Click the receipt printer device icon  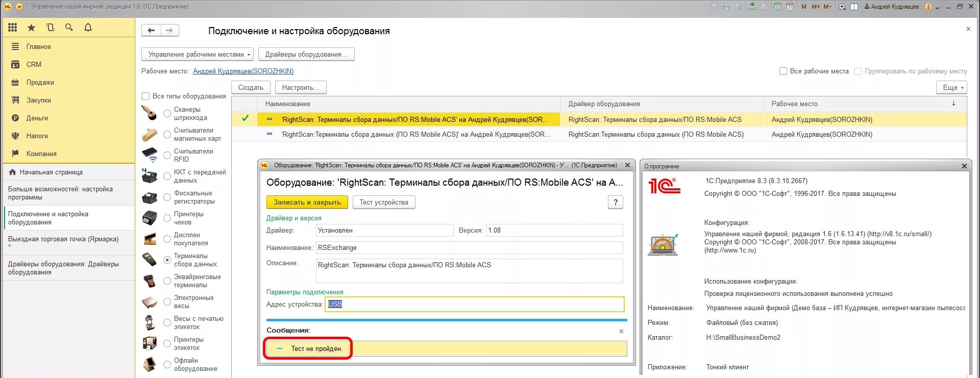pyautogui.click(x=150, y=218)
